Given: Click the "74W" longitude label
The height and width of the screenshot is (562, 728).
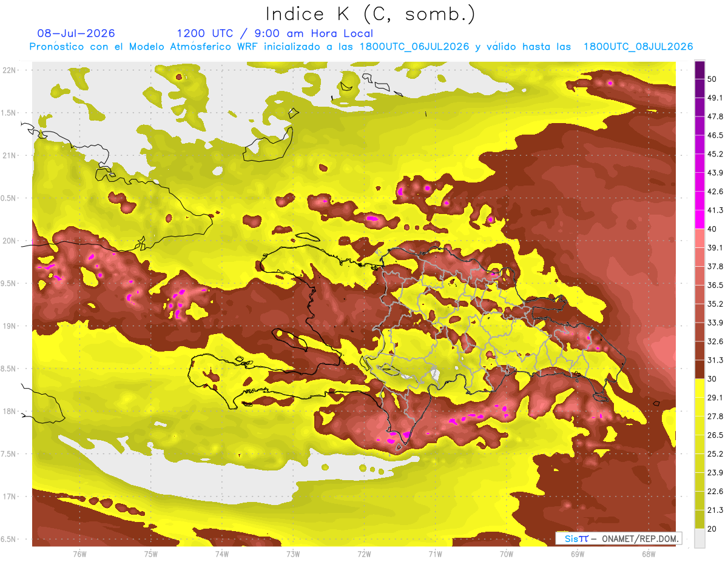Looking at the screenshot, I should tap(222, 554).
